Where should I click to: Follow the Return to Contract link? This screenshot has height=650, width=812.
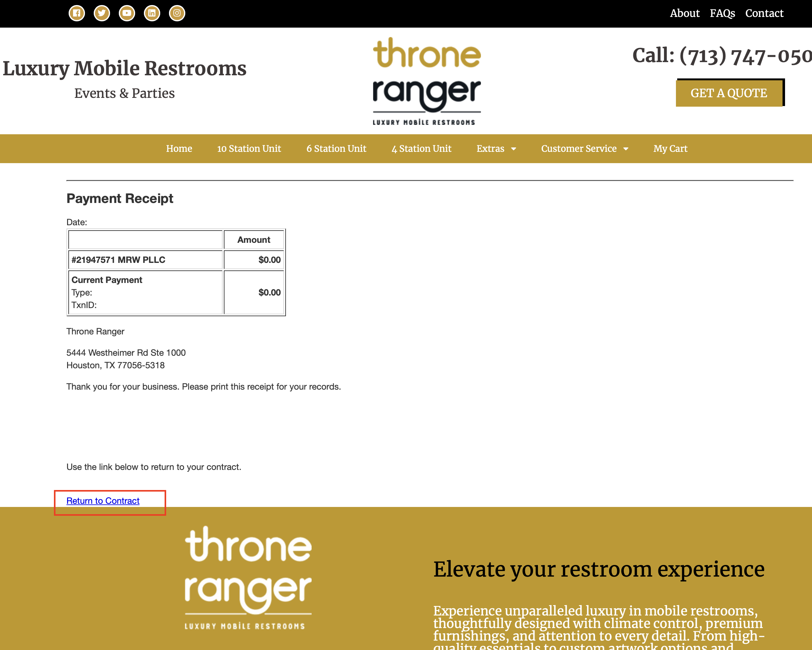(x=103, y=500)
